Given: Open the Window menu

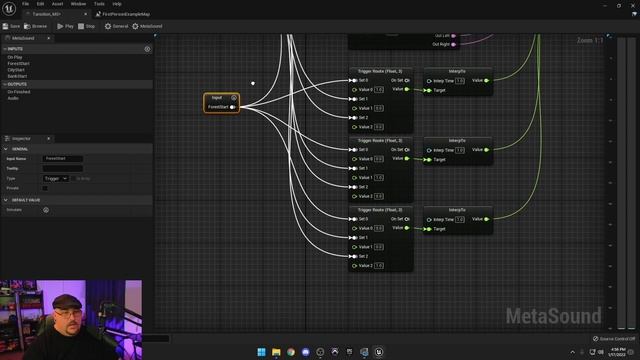Looking at the screenshot, I should (x=78, y=4).
